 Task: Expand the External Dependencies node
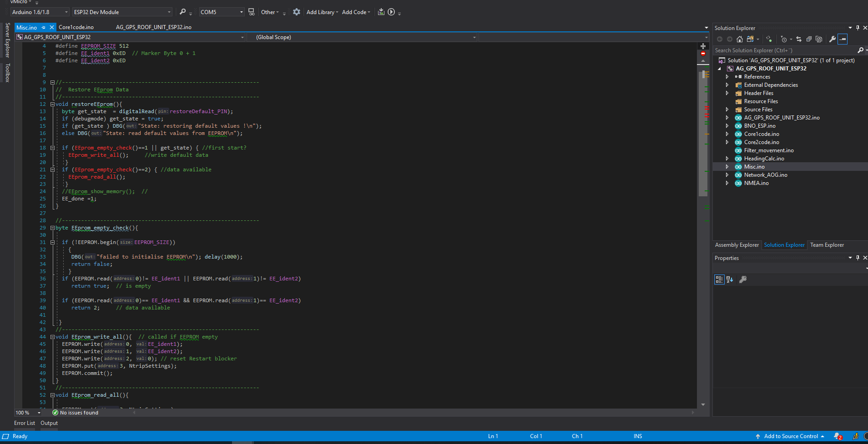(727, 85)
